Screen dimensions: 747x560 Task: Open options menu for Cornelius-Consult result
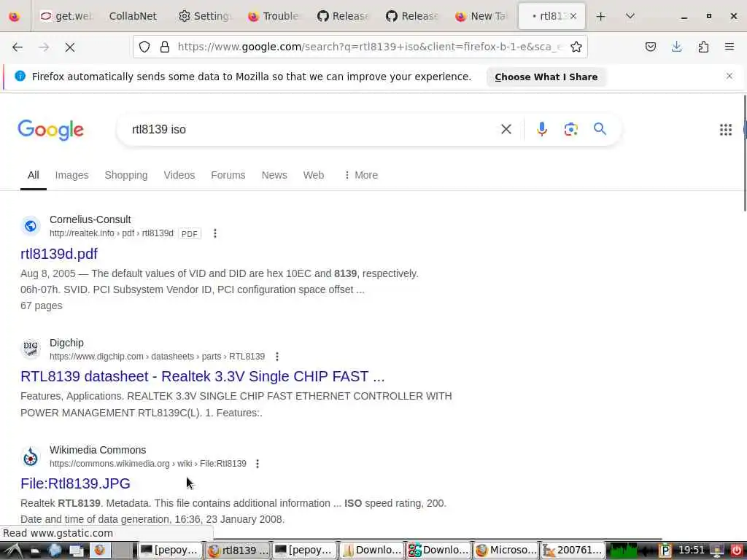(x=215, y=233)
